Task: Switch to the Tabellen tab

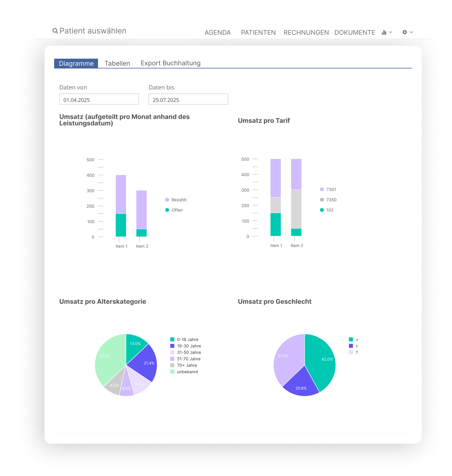Action: coord(117,63)
